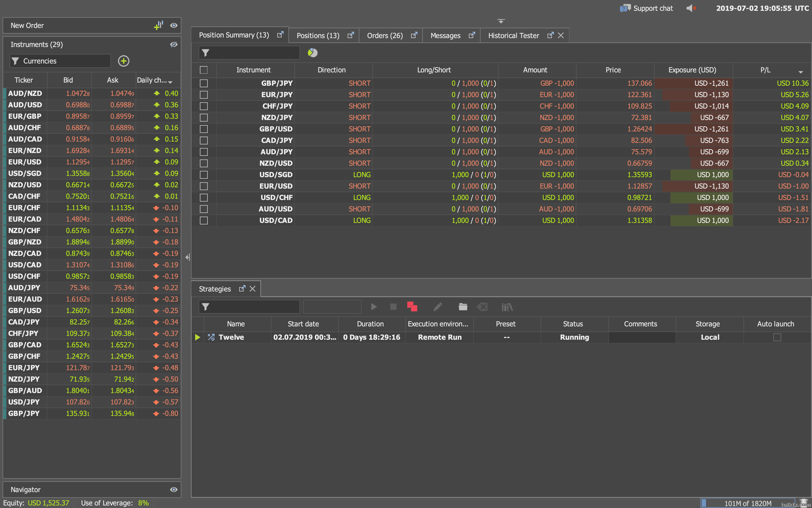Image resolution: width=812 pixels, height=508 pixels.
Task: Collapse left sidebar with splitter arrow
Action: pos(187,257)
